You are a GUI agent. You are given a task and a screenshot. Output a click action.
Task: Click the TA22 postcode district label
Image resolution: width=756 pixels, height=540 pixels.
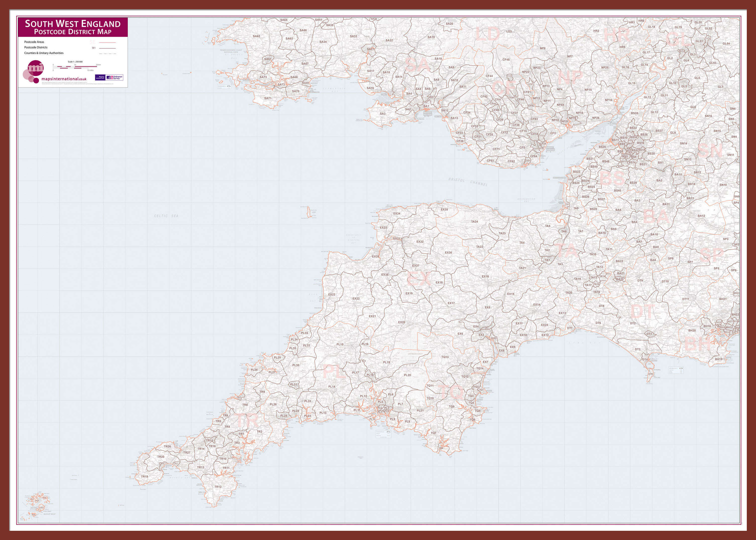[x=480, y=247]
